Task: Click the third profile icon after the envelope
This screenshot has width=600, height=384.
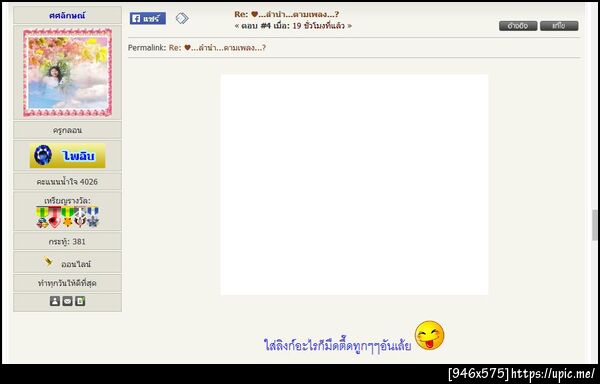Action: 80,301
